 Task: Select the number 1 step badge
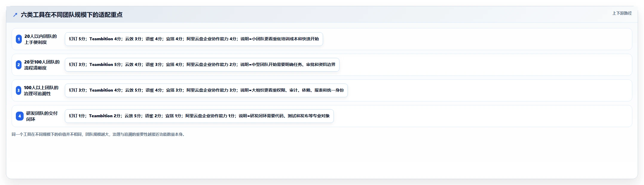coord(19,39)
